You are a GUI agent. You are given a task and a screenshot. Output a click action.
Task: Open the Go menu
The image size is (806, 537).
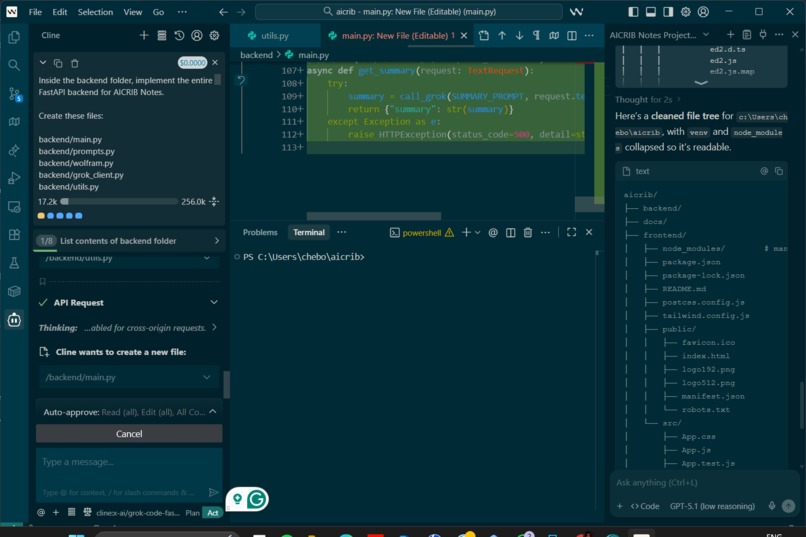[158, 12]
